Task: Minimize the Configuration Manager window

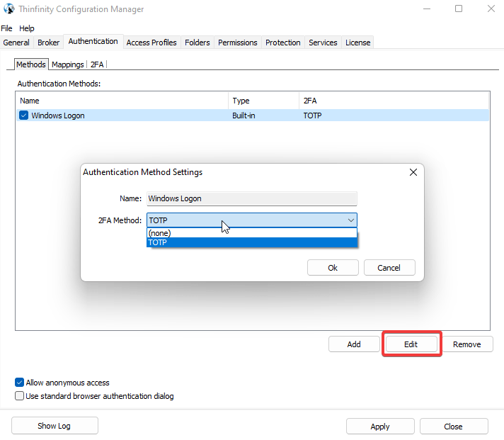Action: [x=427, y=9]
